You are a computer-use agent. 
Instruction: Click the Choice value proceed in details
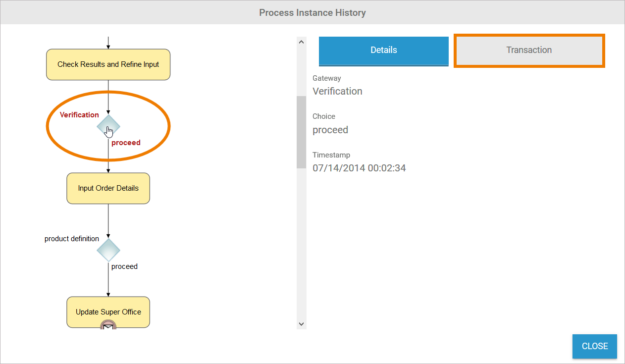tap(330, 130)
